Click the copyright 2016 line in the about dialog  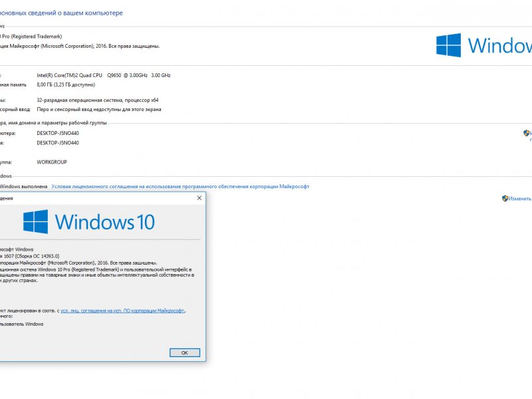pos(78,263)
